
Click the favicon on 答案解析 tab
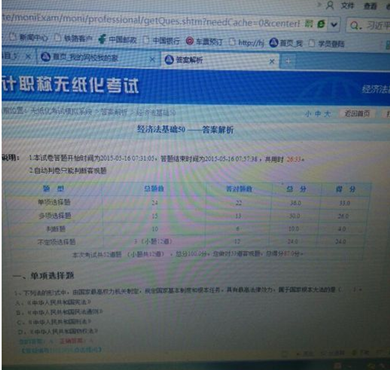tap(169, 60)
